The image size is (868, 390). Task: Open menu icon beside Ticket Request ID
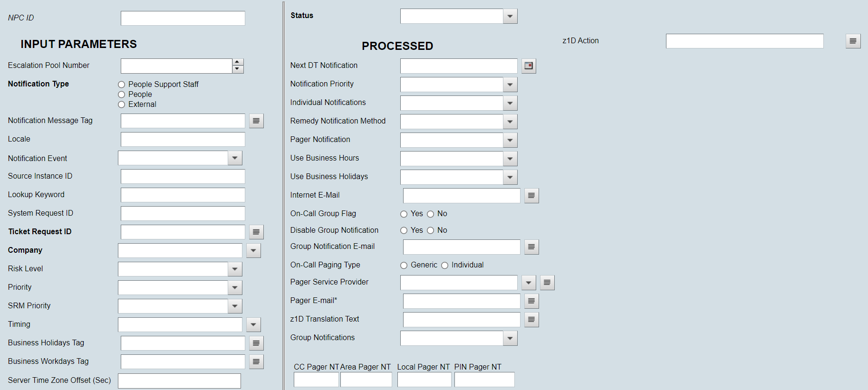[x=256, y=232]
